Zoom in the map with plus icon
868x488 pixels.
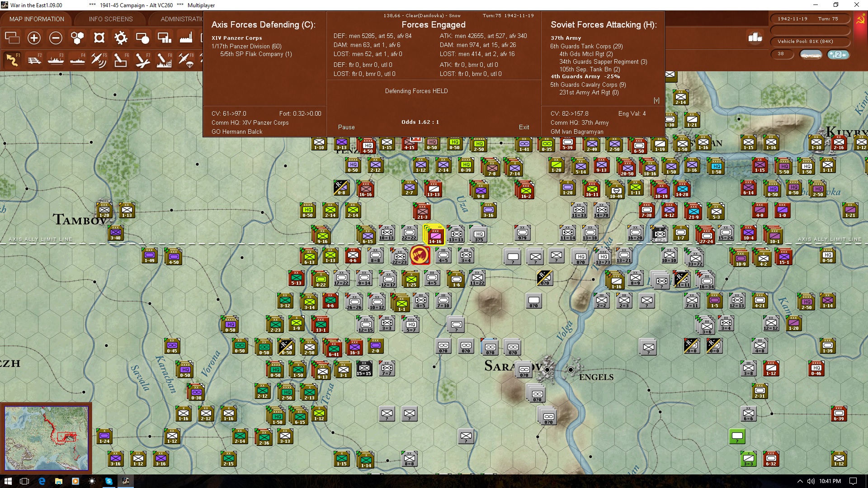34,38
